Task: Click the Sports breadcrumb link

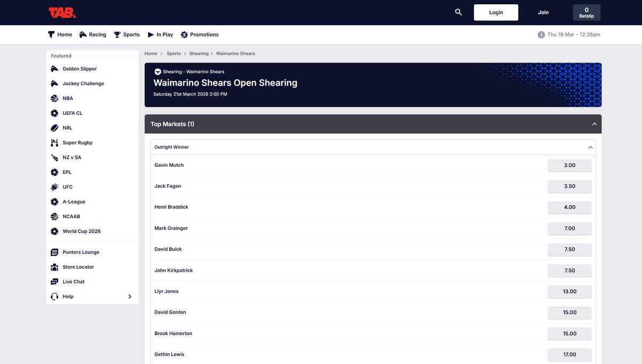Action: click(174, 53)
